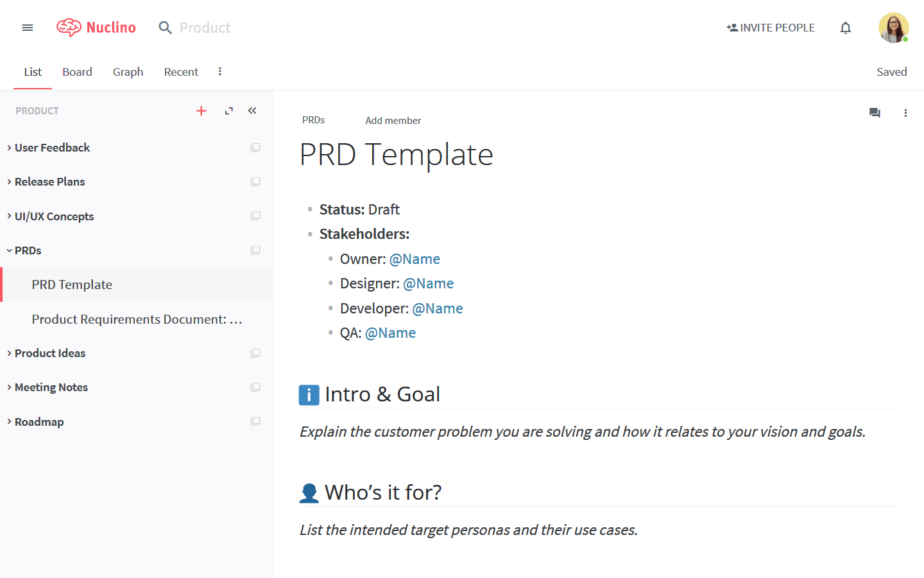
Task: Click the cluster icon next to Roadmap
Action: click(x=255, y=421)
